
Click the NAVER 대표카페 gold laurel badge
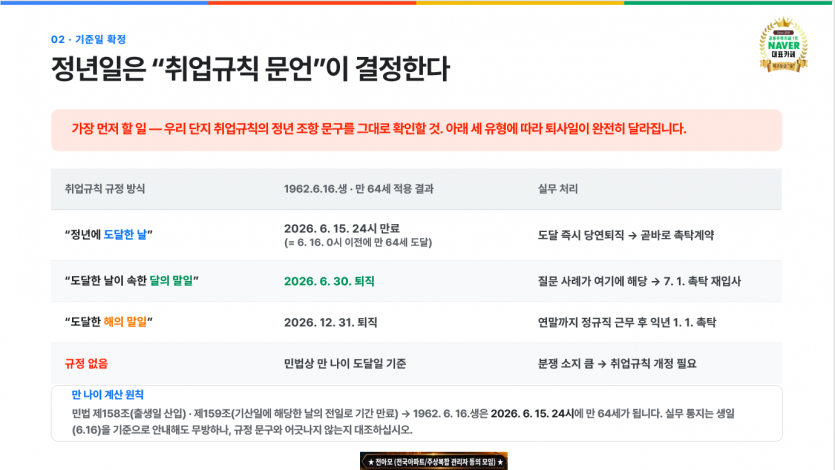coord(783,45)
